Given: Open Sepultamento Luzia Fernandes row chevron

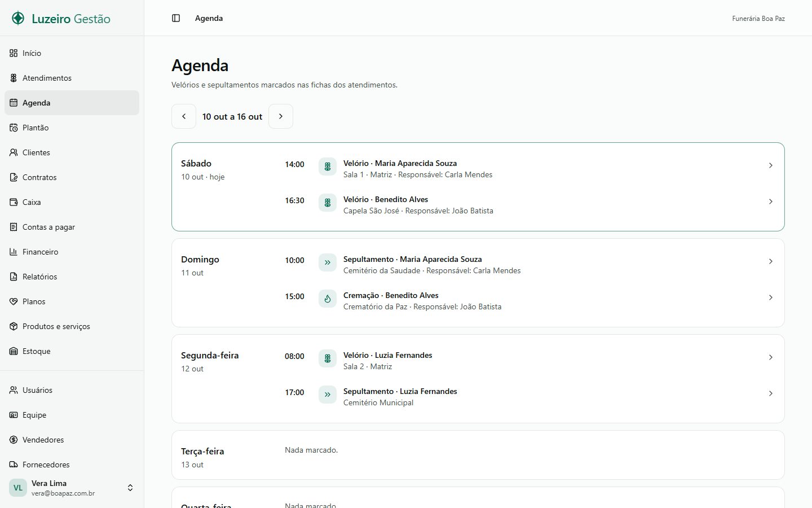Looking at the screenshot, I should coord(771,393).
